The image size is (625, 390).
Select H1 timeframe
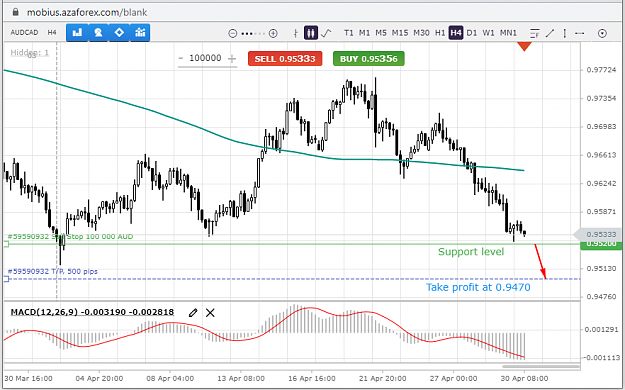(440, 33)
